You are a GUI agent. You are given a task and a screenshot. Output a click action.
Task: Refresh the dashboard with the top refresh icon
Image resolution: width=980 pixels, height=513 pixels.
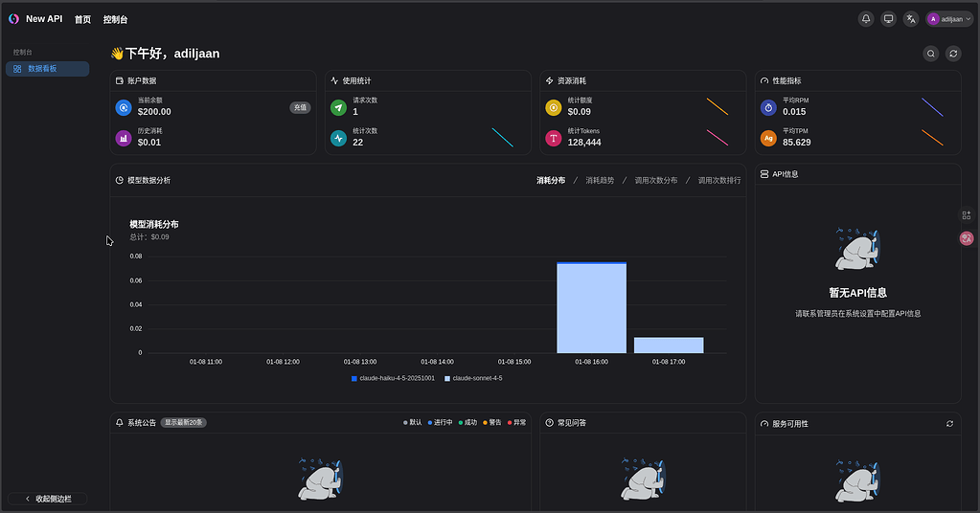coord(953,54)
